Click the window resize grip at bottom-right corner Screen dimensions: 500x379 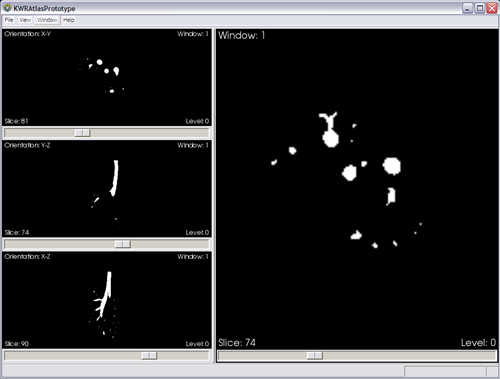pos(492,371)
